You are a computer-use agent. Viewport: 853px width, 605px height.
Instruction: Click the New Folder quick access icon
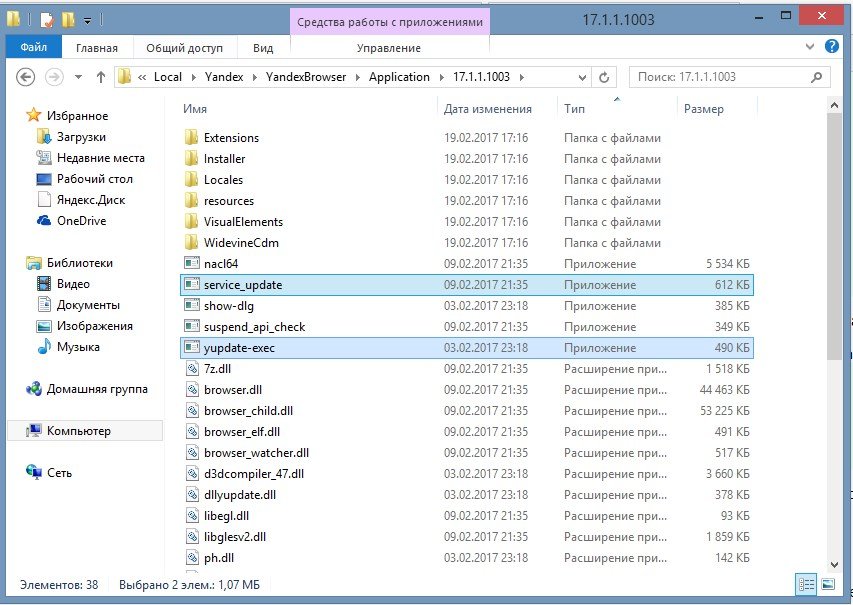coord(68,20)
